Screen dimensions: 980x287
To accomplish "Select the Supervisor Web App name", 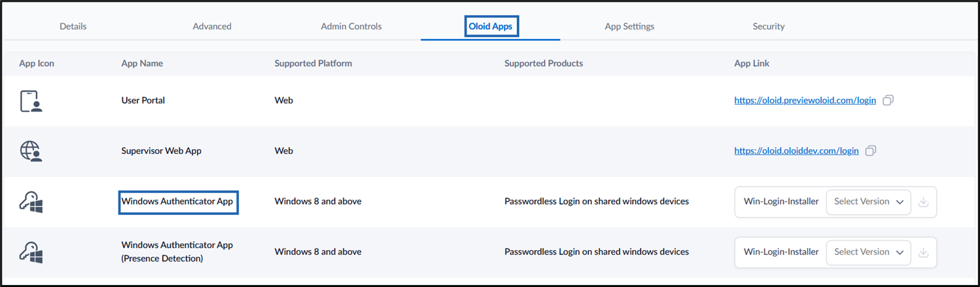I will [161, 151].
